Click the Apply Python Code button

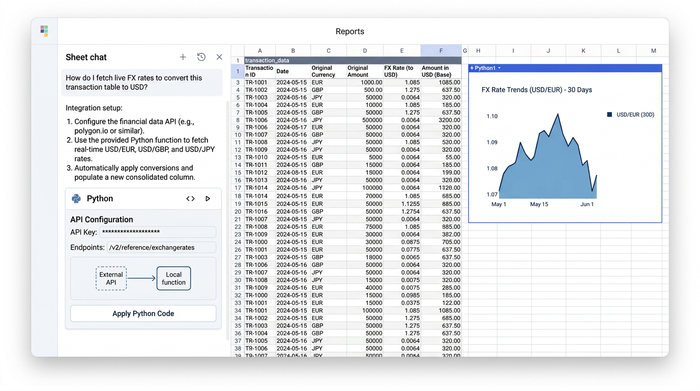(x=143, y=313)
